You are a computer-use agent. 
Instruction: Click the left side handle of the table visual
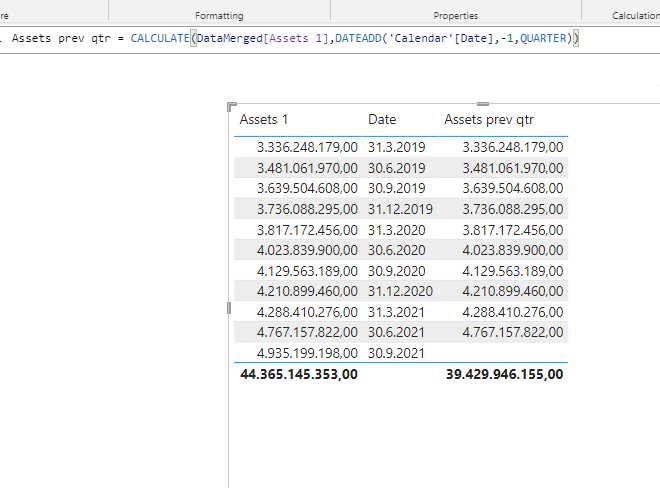[x=229, y=308]
